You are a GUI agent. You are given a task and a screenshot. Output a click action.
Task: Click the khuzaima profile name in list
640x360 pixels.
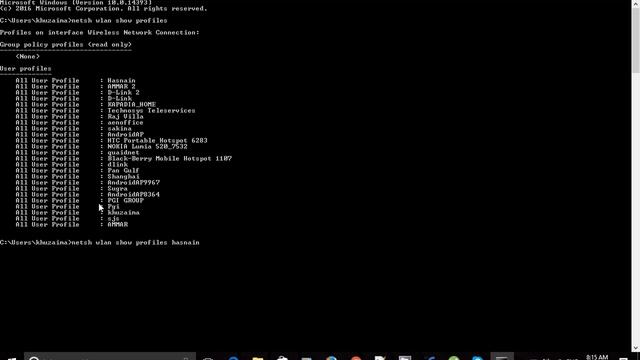tap(123, 213)
